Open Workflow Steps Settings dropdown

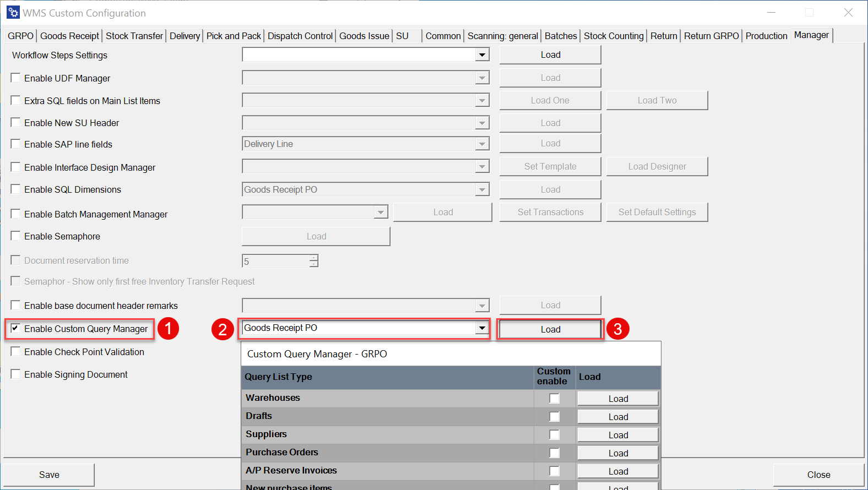click(x=482, y=55)
